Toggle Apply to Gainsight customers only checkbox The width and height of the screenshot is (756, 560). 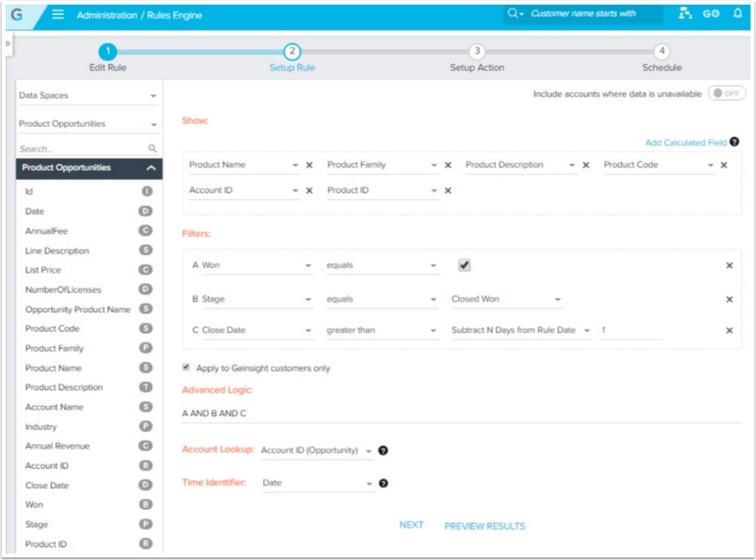point(186,367)
